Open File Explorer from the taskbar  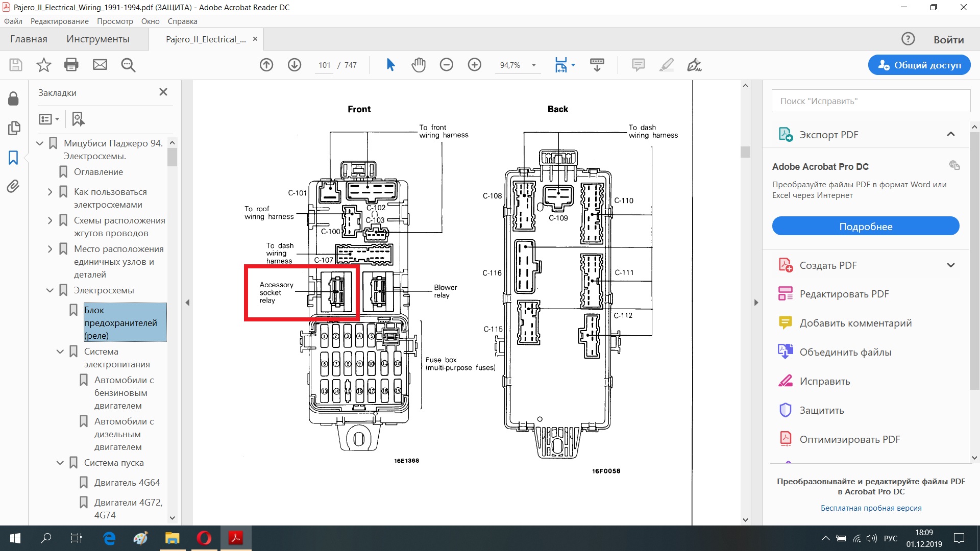click(x=172, y=538)
